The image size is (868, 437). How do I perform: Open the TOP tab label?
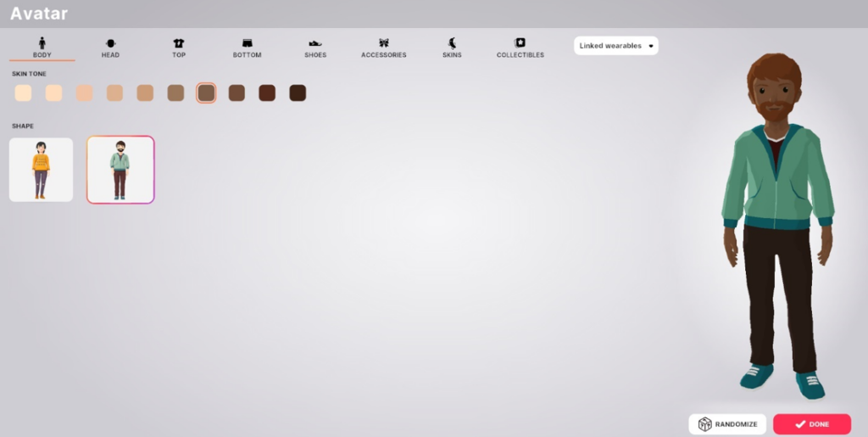(x=178, y=55)
